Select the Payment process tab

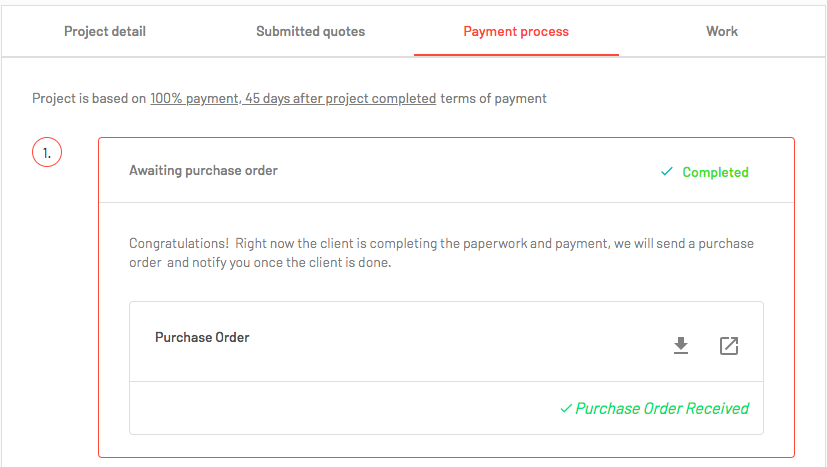tap(516, 31)
